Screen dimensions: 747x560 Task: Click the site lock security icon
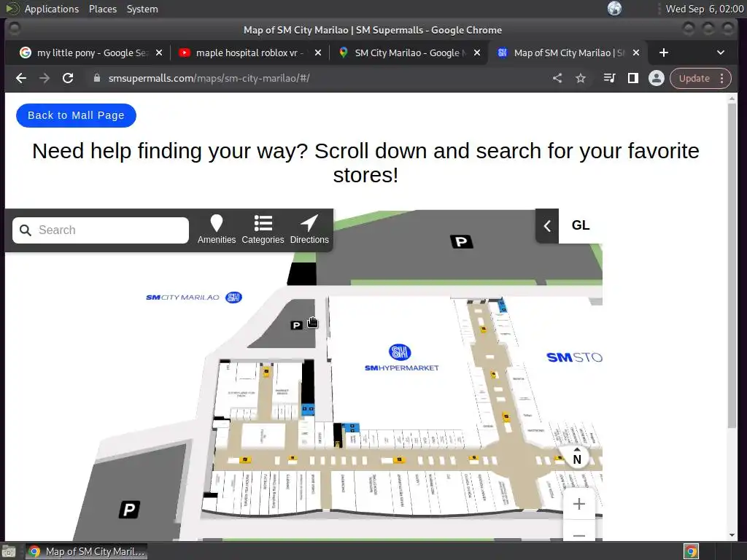click(97, 78)
